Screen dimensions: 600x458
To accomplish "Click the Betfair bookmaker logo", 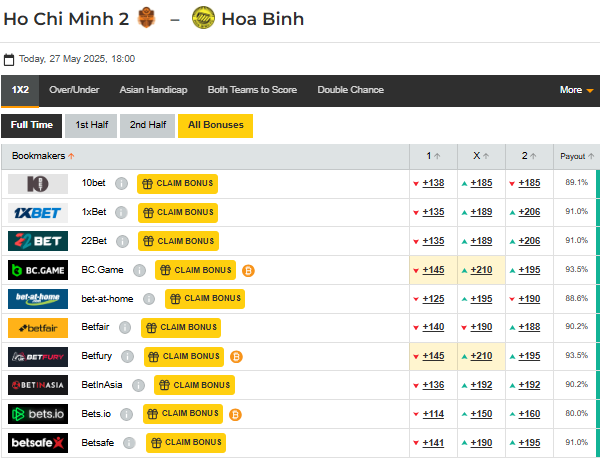I will (x=38, y=328).
